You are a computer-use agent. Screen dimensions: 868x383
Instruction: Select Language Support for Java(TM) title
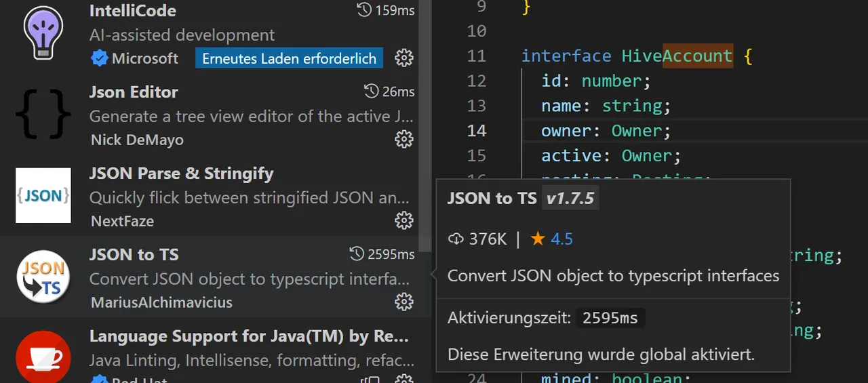[x=250, y=336]
